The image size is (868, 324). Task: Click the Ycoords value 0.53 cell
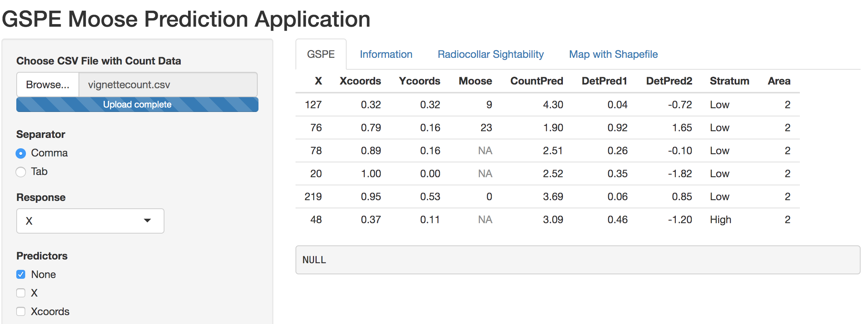click(430, 196)
